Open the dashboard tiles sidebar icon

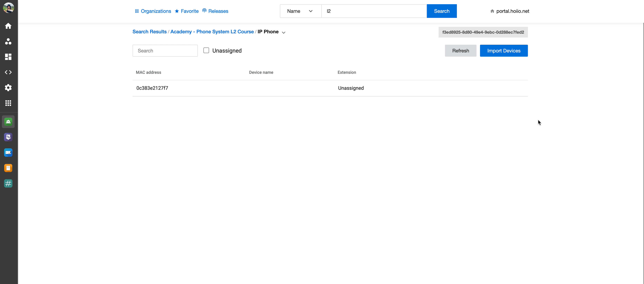point(8,57)
